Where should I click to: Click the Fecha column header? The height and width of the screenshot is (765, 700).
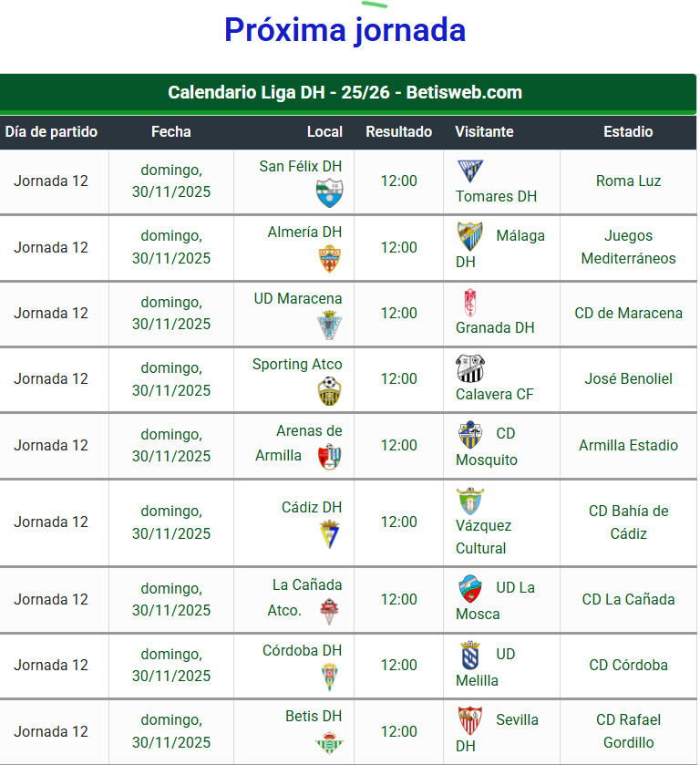tap(171, 131)
